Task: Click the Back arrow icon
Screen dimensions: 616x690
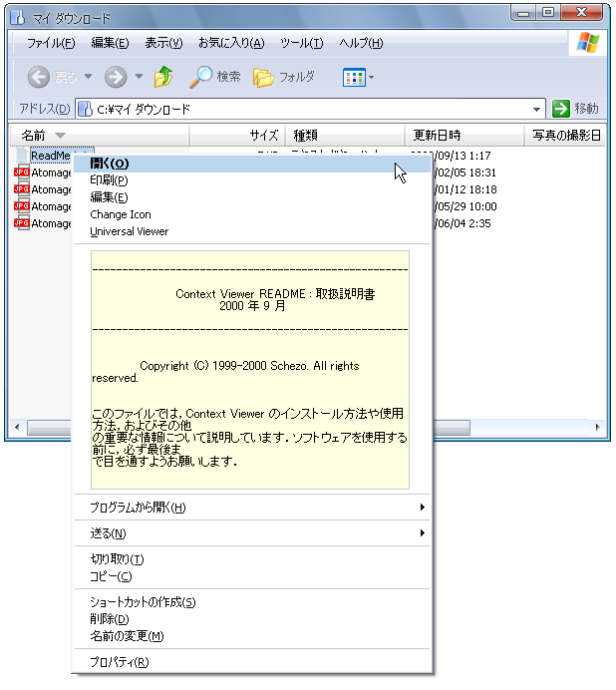Action: (x=39, y=78)
